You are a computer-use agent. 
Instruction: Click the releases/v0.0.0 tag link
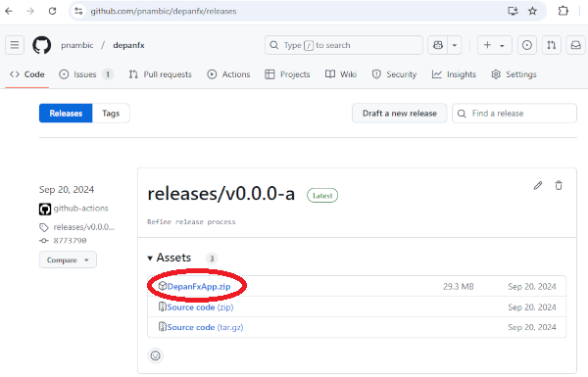84,227
